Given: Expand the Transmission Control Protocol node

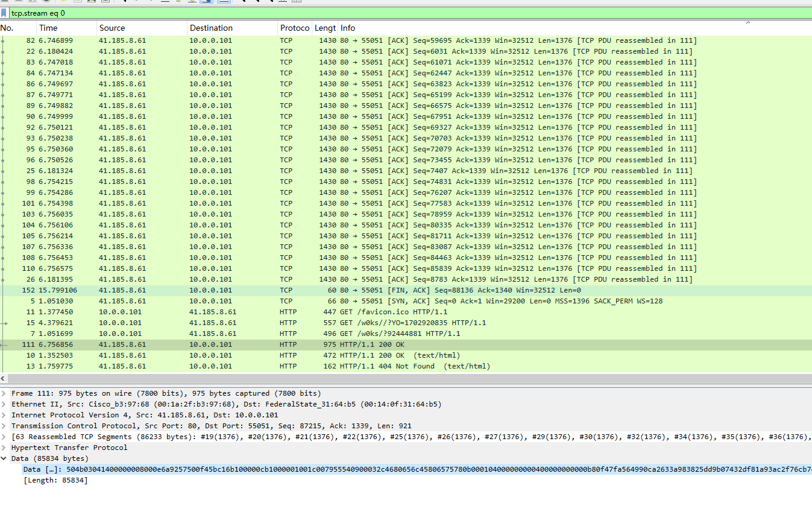Looking at the screenshot, I should click(4, 426).
